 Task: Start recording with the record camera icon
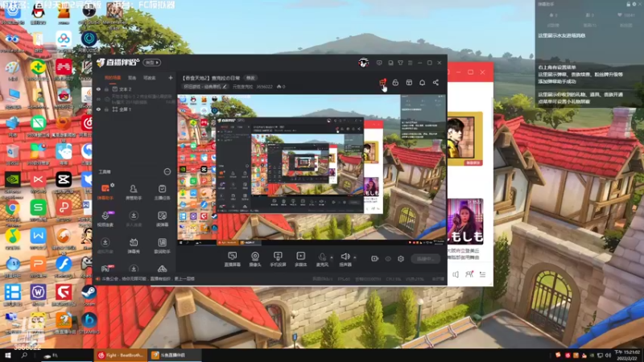click(x=374, y=258)
